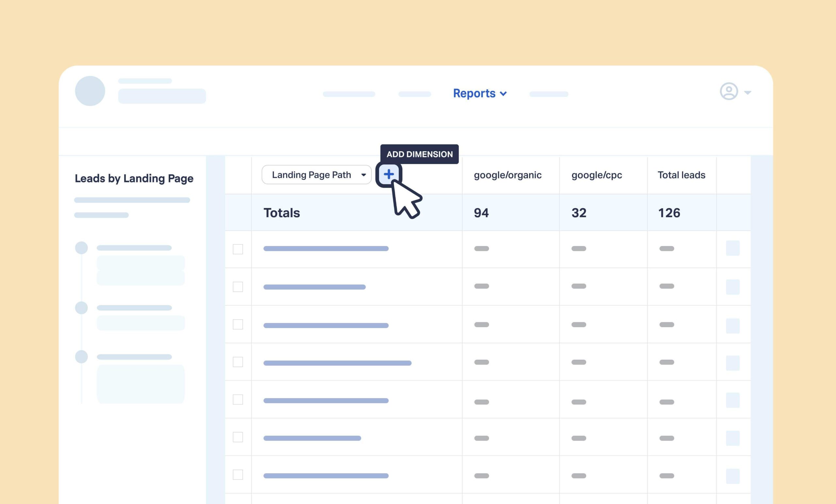Tick the first row checkbox below Totals
The image size is (836, 504).
pyautogui.click(x=238, y=249)
